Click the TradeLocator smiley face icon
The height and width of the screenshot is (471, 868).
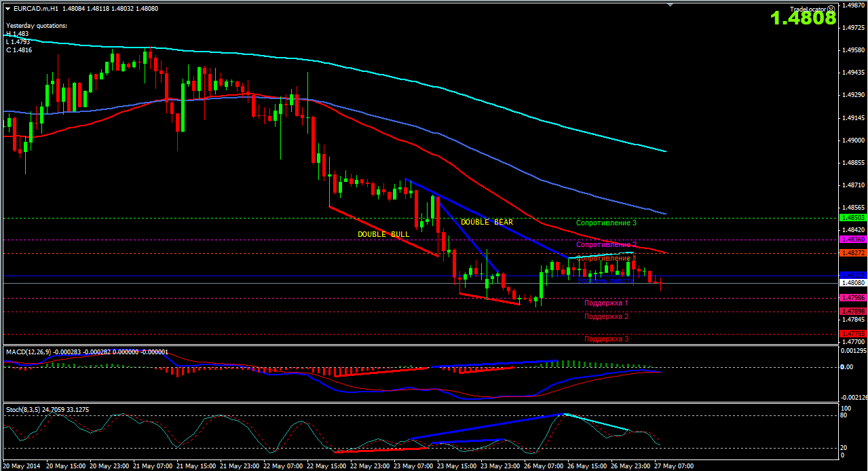point(831,10)
